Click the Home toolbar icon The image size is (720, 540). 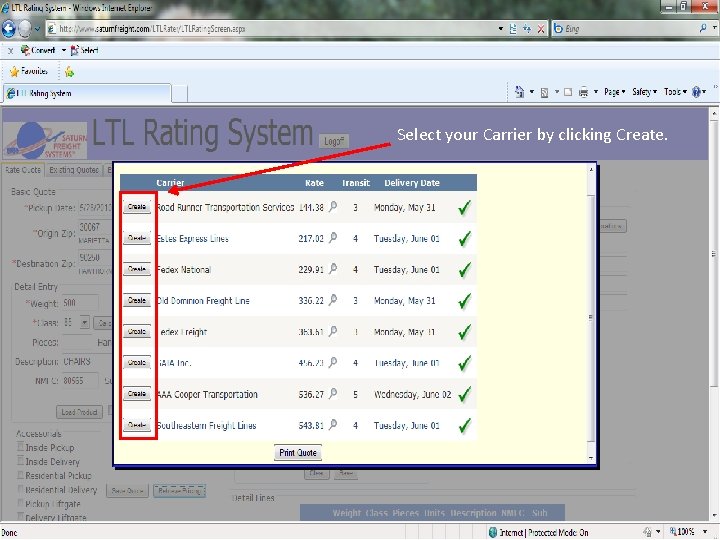[519, 92]
